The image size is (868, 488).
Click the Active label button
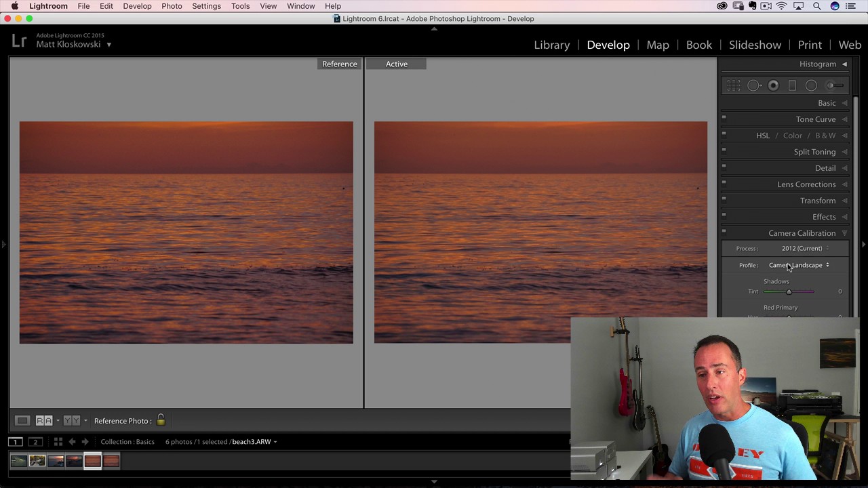click(x=397, y=64)
